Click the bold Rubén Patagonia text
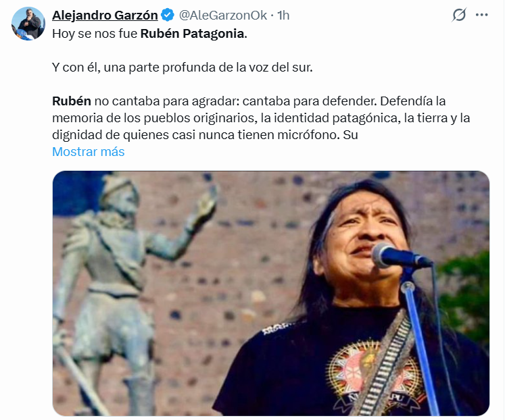 click(193, 34)
